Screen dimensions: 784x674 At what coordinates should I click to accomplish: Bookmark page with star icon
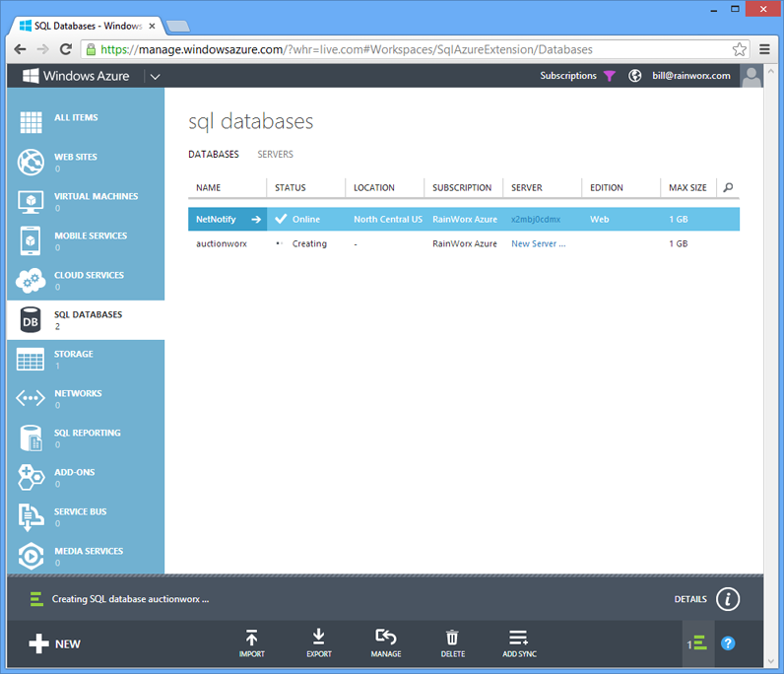739,49
